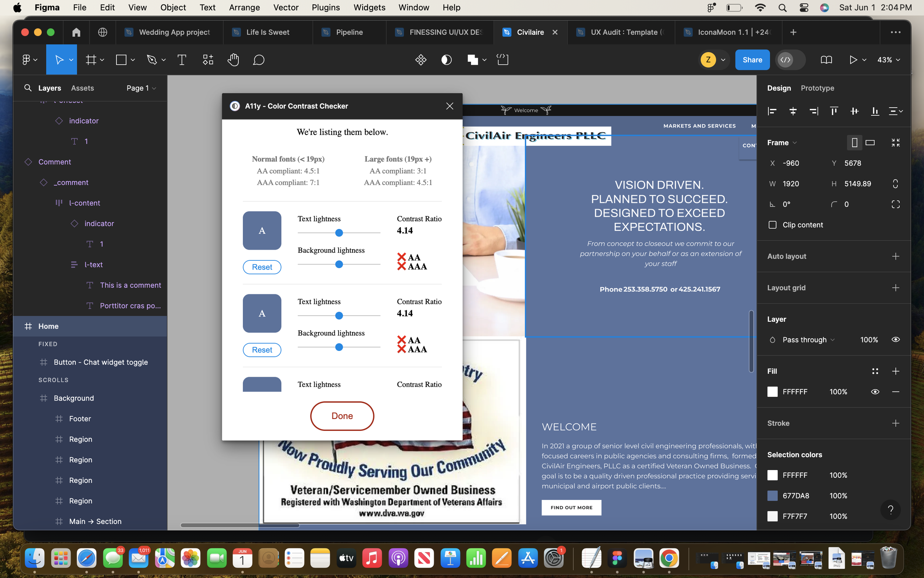Open the Resources components tool
The height and width of the screenshot is (578, 924).
pos(208,60)
